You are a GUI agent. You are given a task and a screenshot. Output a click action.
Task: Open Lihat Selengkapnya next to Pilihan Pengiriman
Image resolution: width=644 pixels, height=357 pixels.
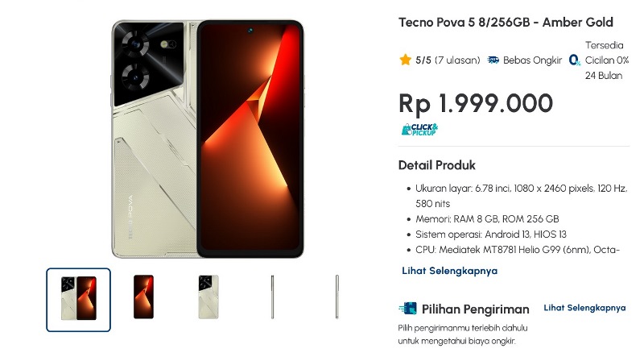[585, 308]
